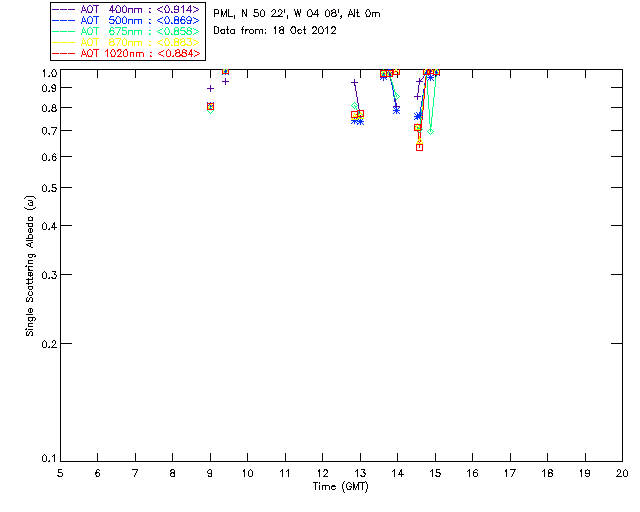Image resolution: width=640 pixels, height=512 pixels.
Task: Click the PML location header text
Action: click(297, 14)
